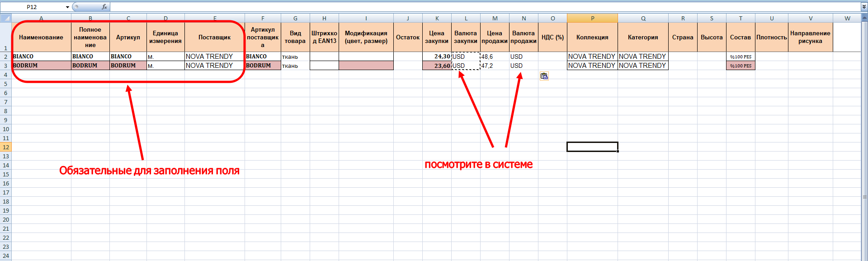Click the Коллекция header cell
Screen dimensions: 868x261
point(592,37)
